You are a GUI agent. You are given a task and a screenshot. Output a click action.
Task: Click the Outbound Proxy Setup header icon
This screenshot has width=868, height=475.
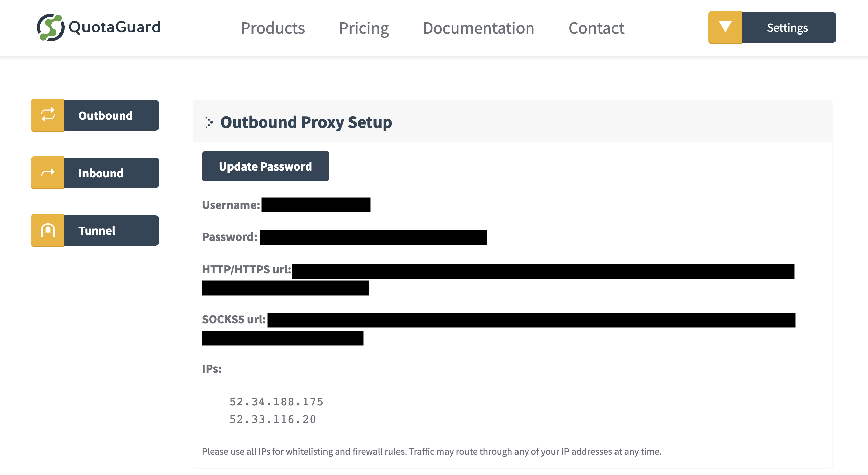pyautogui.click(x=210, y=122)
